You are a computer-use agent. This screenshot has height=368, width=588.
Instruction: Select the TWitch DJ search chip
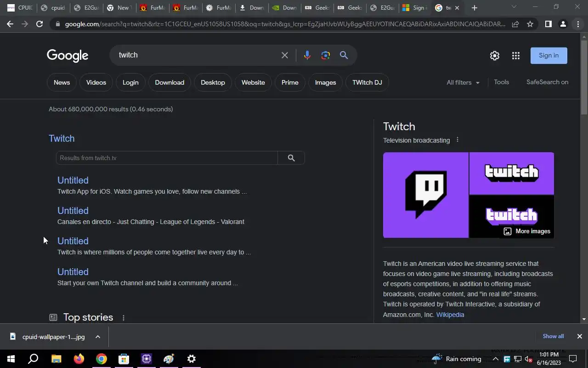click(x=367, y=82)
